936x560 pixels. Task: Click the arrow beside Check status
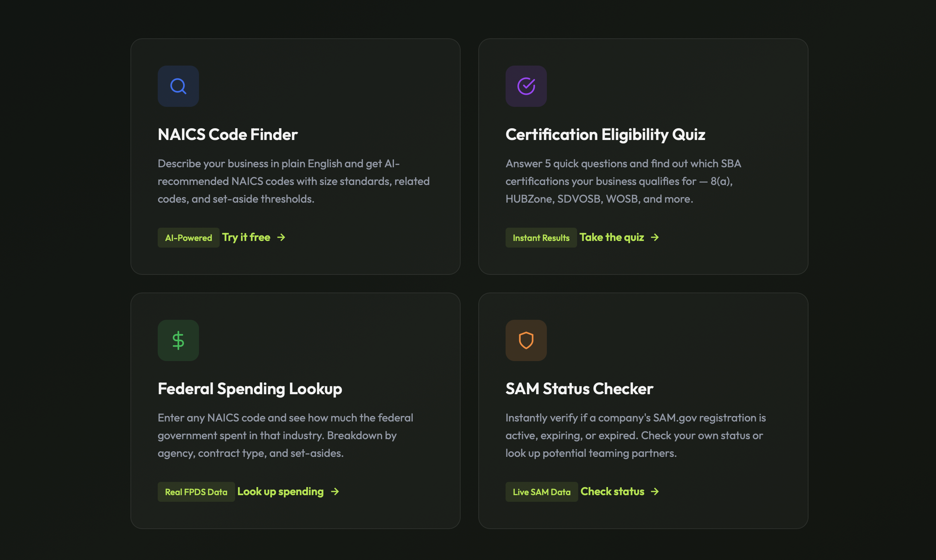655,491
